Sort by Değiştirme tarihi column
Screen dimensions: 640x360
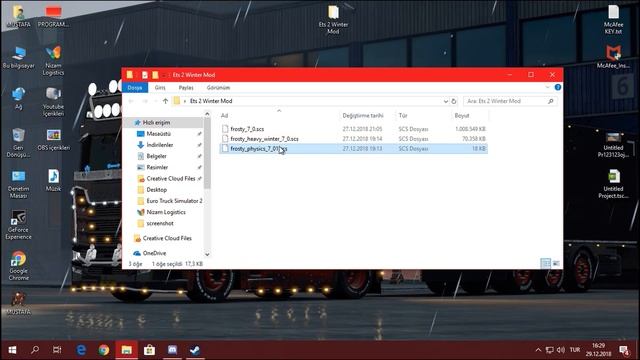(363, 116)
